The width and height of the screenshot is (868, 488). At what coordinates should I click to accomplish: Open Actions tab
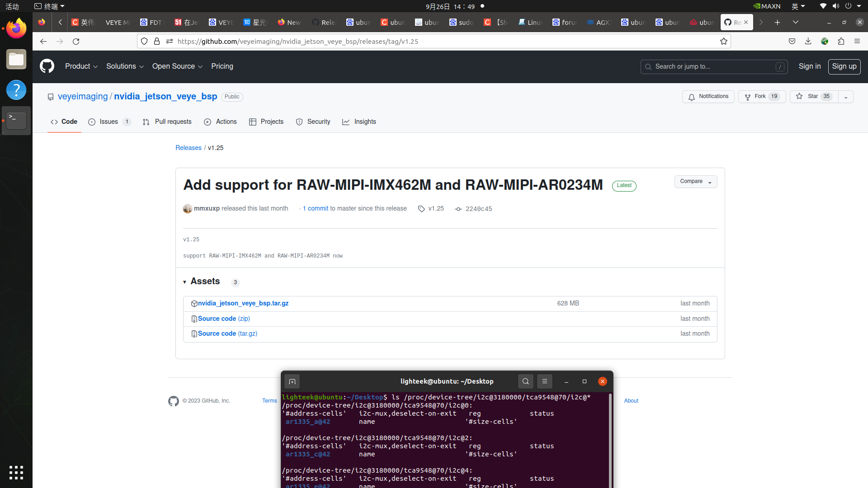pos(220,122)
